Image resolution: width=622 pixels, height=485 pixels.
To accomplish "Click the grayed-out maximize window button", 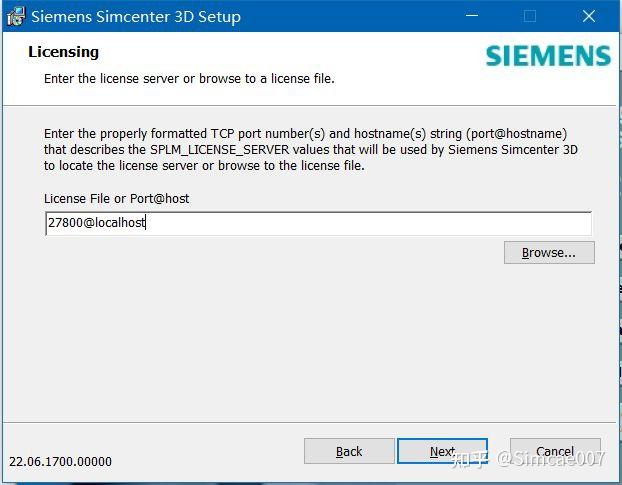I will 530,16.
